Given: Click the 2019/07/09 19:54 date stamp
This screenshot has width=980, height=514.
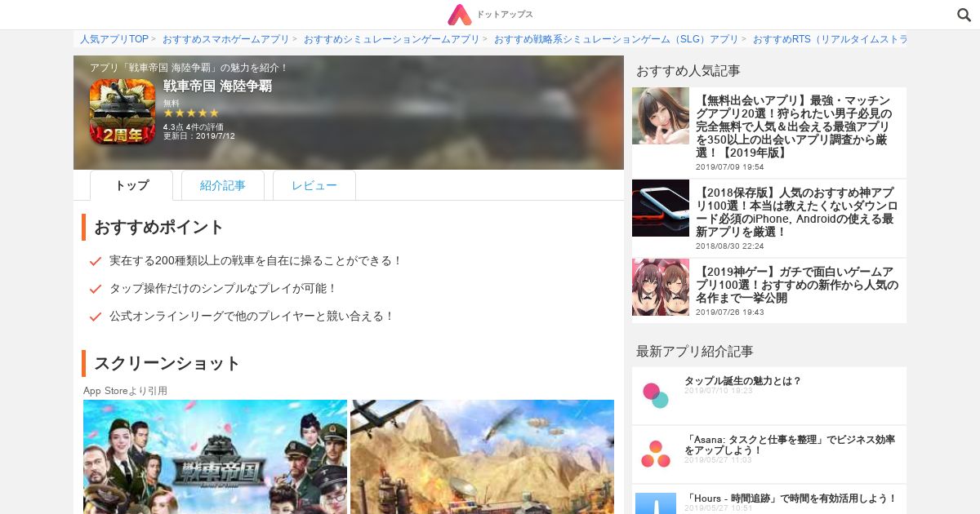Looking at the screenshot, I should (729, 166).
